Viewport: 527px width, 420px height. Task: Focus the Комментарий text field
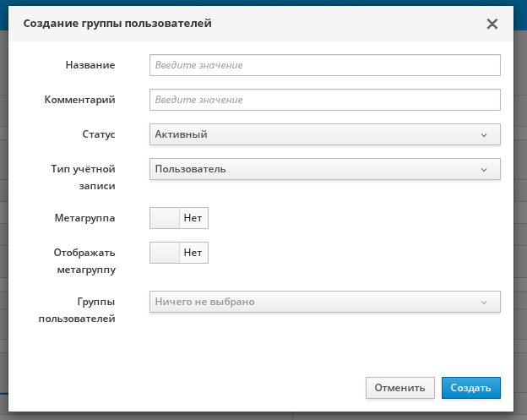coord(324,100)
